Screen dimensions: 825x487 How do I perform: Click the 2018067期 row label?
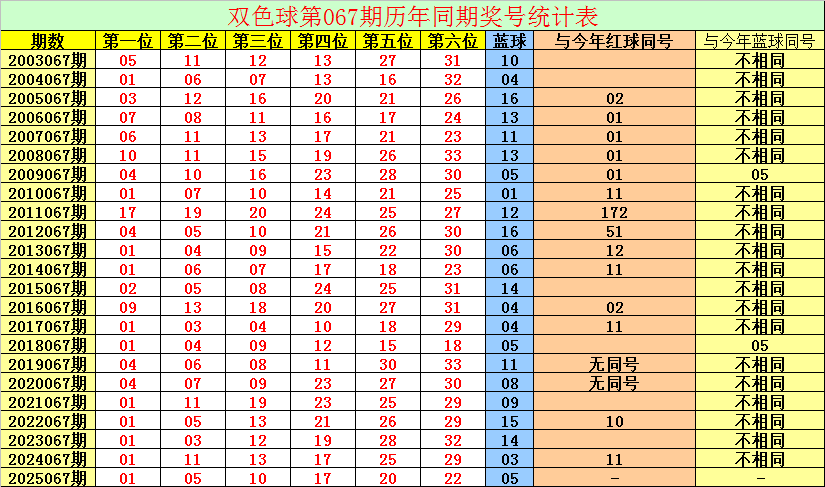point(47,346)
